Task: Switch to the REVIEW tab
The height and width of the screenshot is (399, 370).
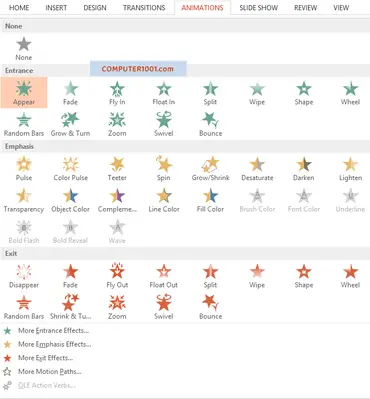Action: (305, 8)
